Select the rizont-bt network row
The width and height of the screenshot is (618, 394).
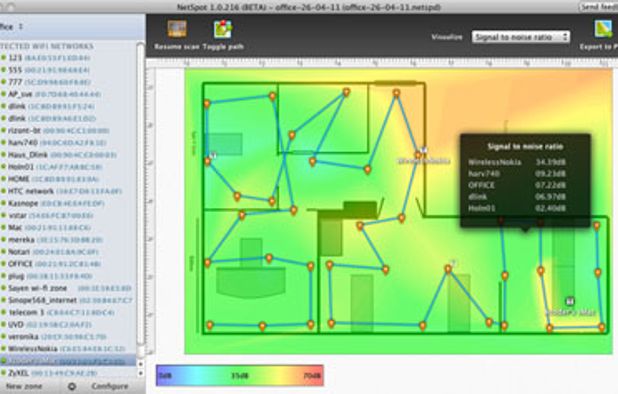[x=69, y=130]
